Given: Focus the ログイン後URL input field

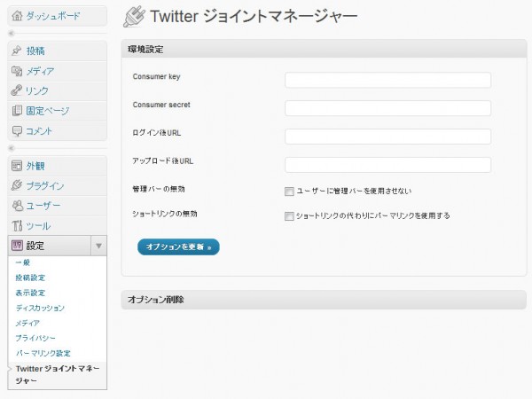Looking at the screenshot, I should (x=387, y=137).
